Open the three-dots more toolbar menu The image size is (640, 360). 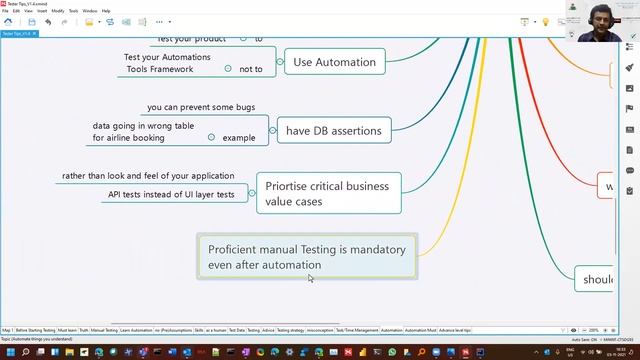pyautogui.click(x=159, y=22)
